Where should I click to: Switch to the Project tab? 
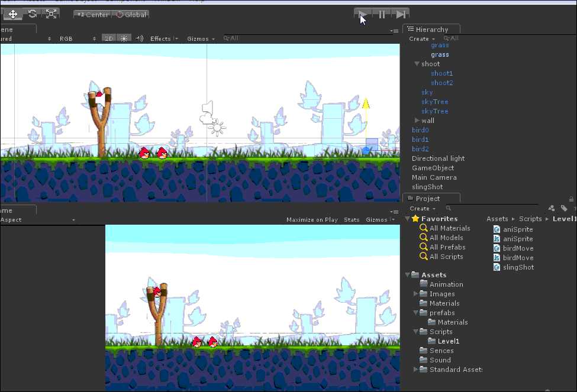tap(431, 199)
